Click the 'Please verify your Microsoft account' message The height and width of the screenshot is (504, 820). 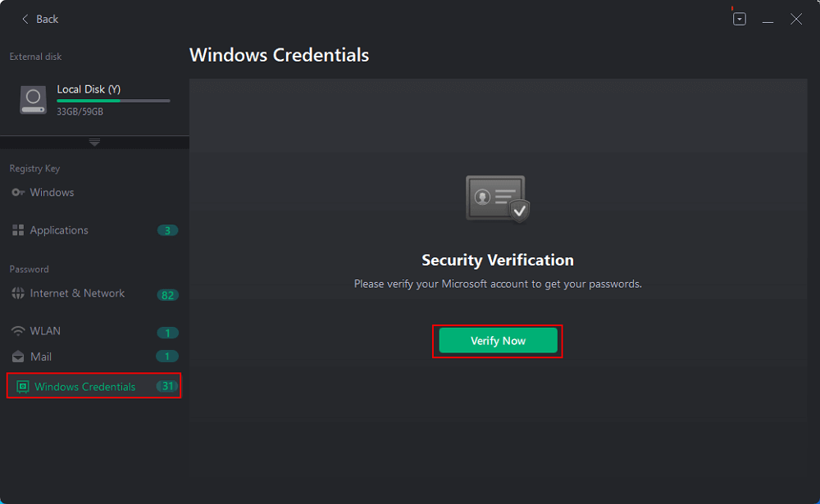[x=498, y=284]
